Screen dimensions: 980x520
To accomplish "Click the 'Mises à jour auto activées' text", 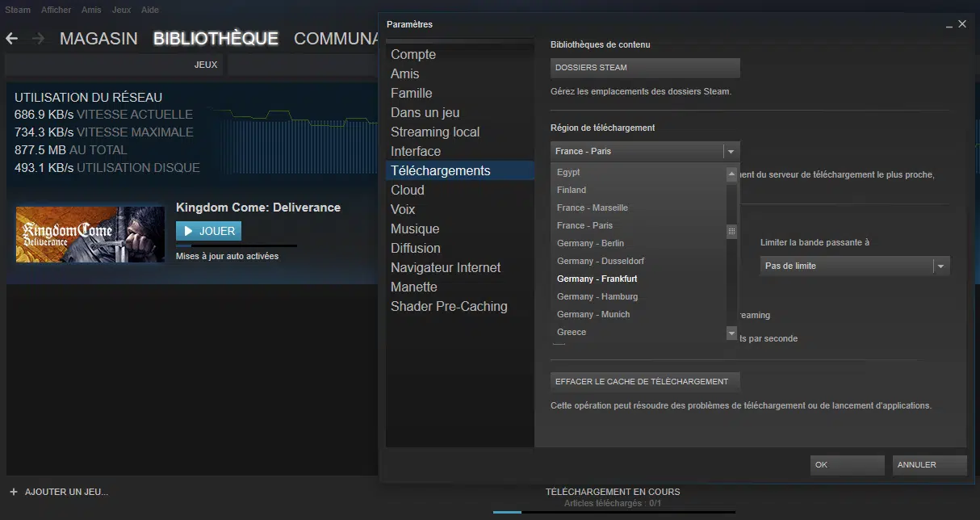I will coord(228,257).
